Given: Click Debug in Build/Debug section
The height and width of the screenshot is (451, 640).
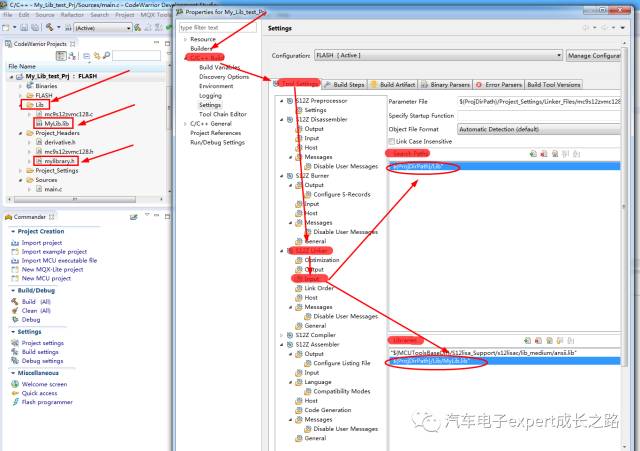Looking at the screenshot, I should 31,320.
